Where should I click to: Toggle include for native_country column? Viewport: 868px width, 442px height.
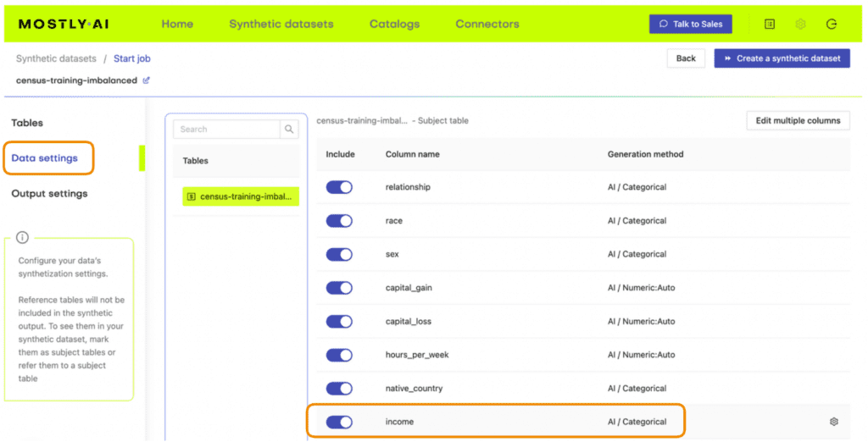click(339, 389)
